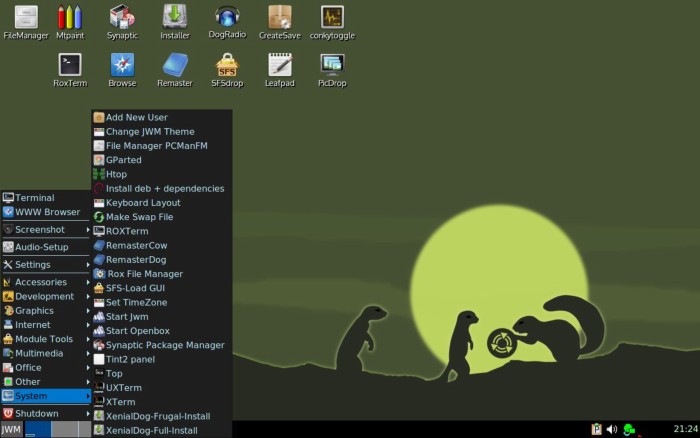
Task: Choose Start Jwm
Action: point(162,317)
